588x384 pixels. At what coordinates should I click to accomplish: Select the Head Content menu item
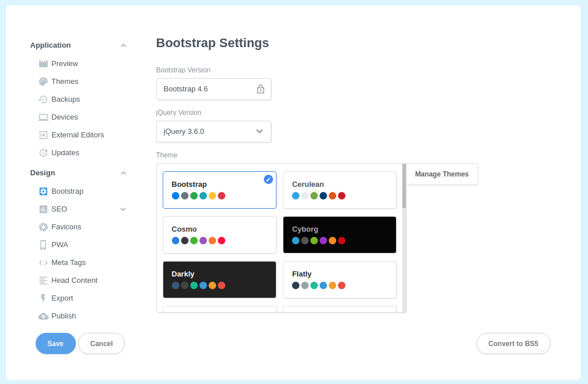click(43, 280)
